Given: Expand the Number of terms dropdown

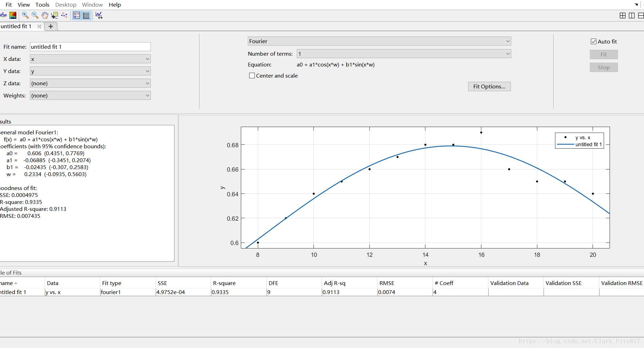Looking at the screenshot, I should point(404,54).
